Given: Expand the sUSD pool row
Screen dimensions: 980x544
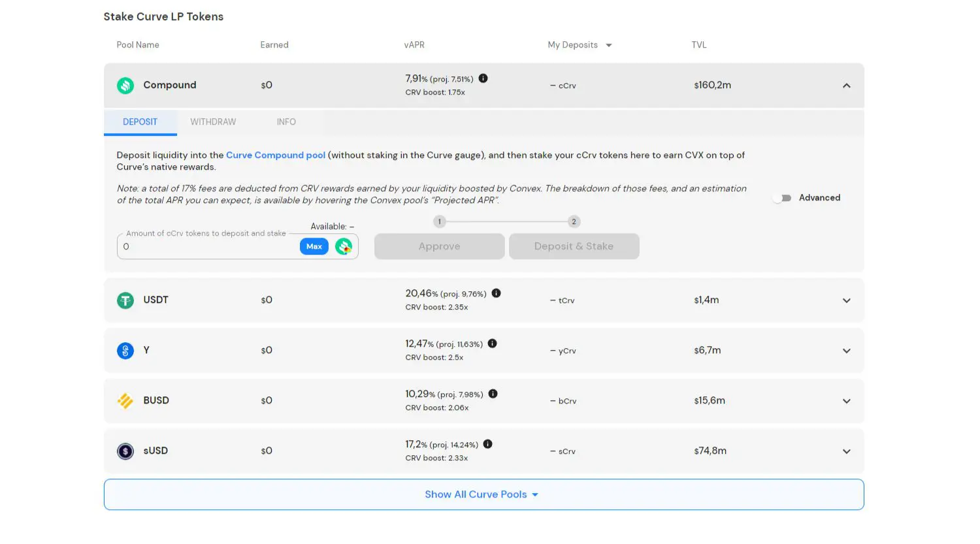Looking at the screenshot, I should coord(847,451).
